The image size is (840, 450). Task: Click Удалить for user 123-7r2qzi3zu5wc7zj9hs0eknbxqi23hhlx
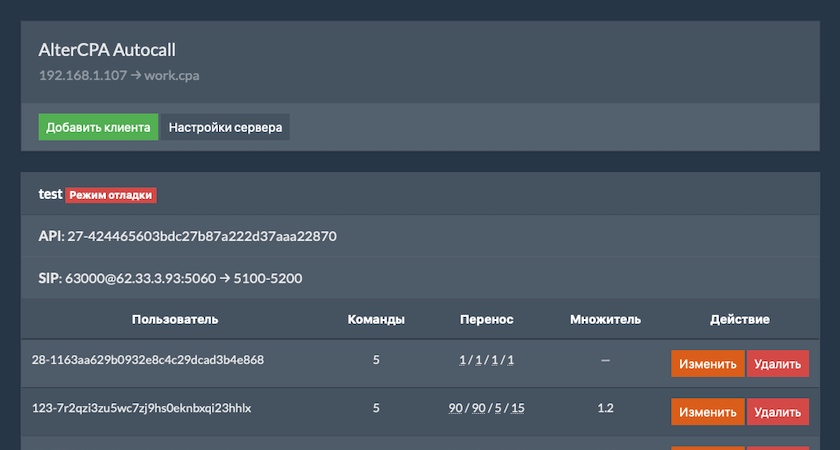777,412
